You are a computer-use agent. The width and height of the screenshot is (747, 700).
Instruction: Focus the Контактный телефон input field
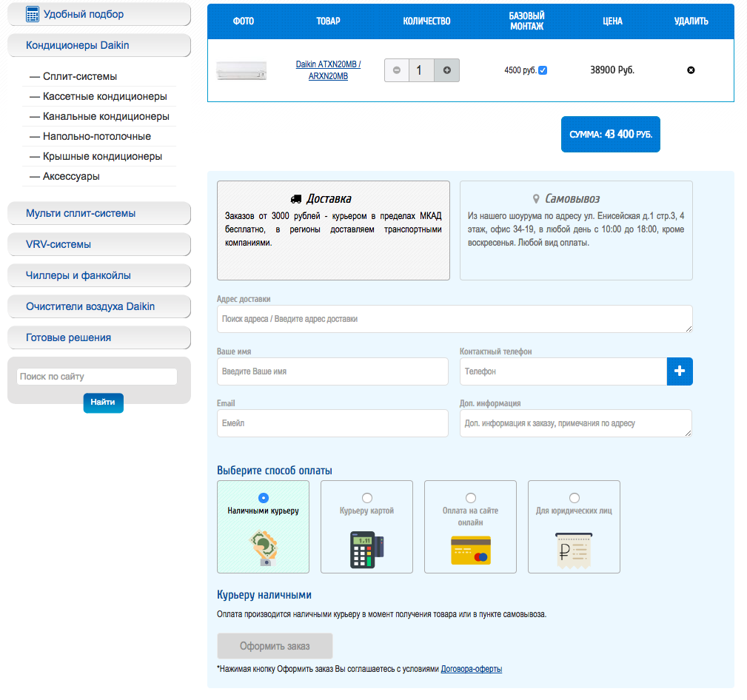click(x=563, y=371)
